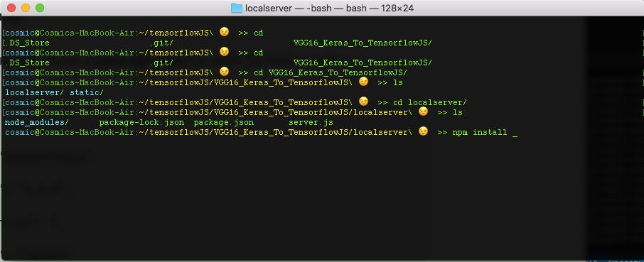Image resolution: width=644 pixels, height=262 pixels.
Task: Click the 'cd VGG16_Keras_To_TensorflowJS/' command text
Action: click(331, 72)
